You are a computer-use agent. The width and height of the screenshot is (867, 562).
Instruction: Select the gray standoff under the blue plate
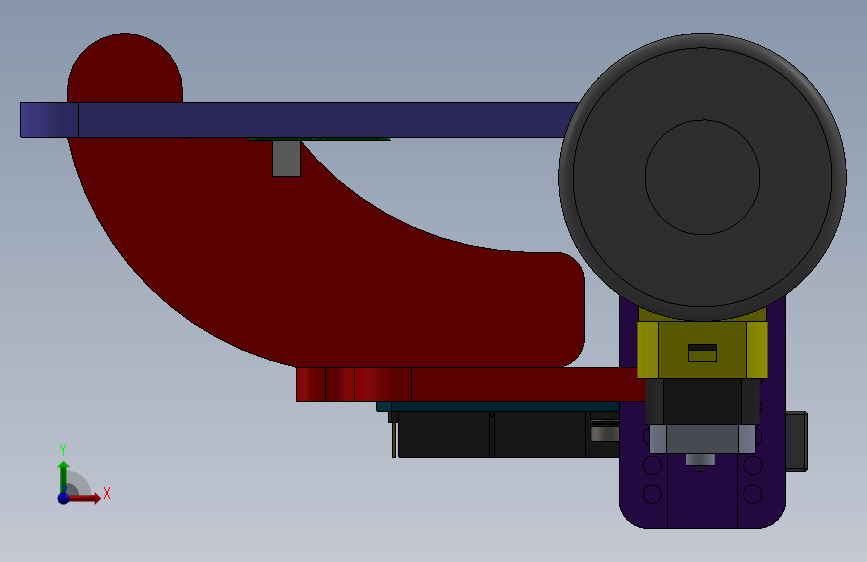point(286,158)
